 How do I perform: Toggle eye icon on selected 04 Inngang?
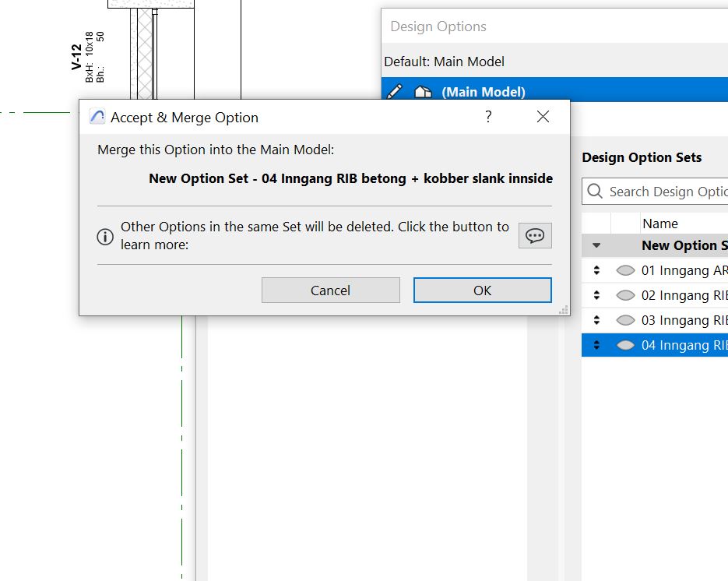point(624,345)
